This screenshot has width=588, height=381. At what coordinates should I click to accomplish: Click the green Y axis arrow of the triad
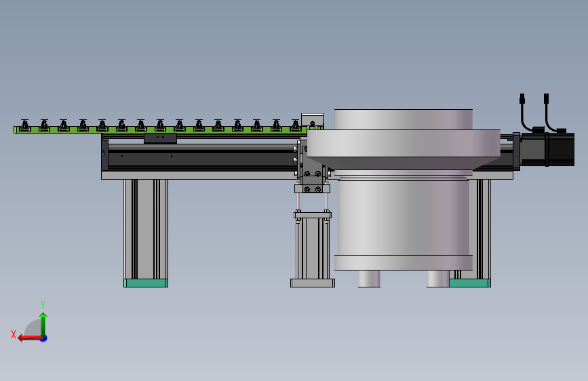pos(43,325)
